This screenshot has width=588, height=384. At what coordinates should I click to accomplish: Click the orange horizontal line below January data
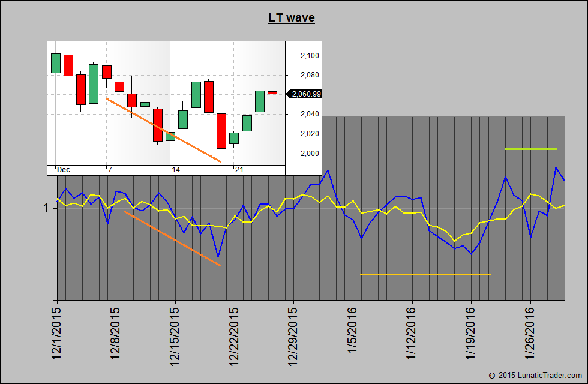pos(425,274)
